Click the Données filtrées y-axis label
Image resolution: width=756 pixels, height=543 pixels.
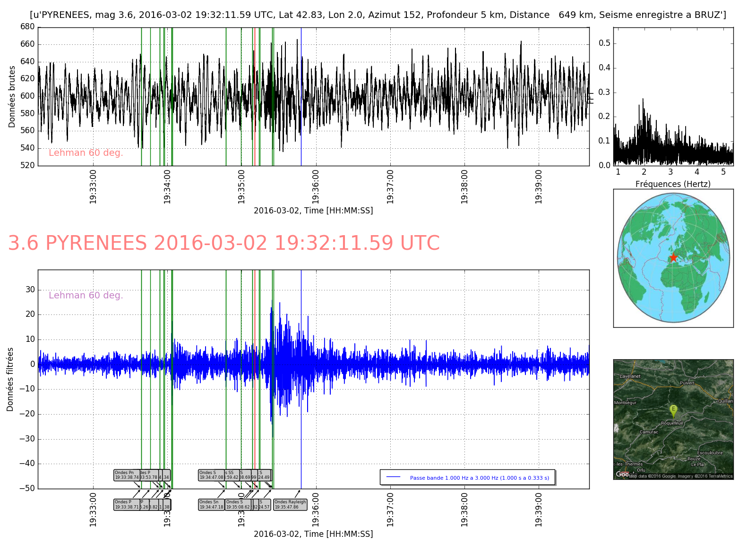pos(10,379)
